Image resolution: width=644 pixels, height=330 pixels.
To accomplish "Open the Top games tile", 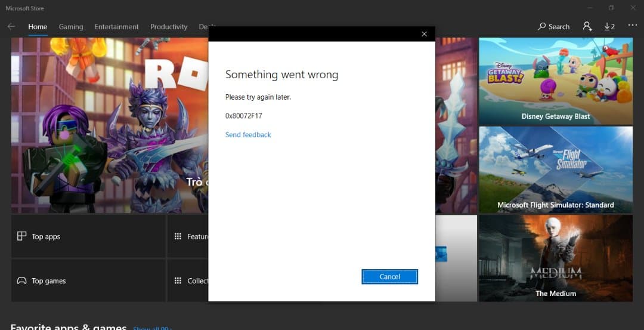I will (88, 280).
